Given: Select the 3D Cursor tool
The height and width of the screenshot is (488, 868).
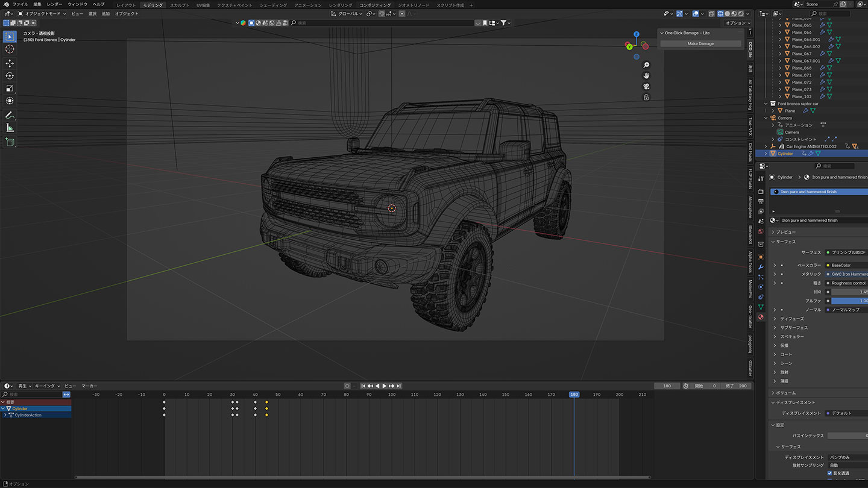Looking at the screenshot, I should tap(10, 49).
